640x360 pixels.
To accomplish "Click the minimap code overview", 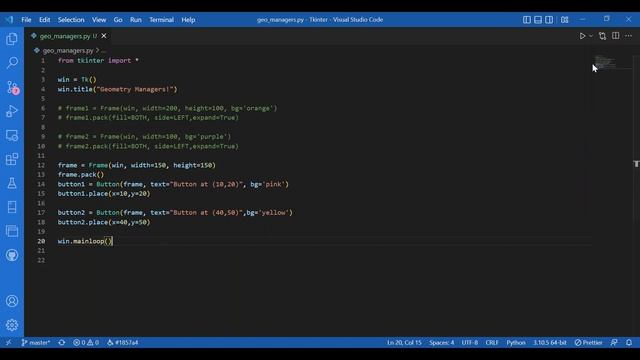I will coord(605,62).
